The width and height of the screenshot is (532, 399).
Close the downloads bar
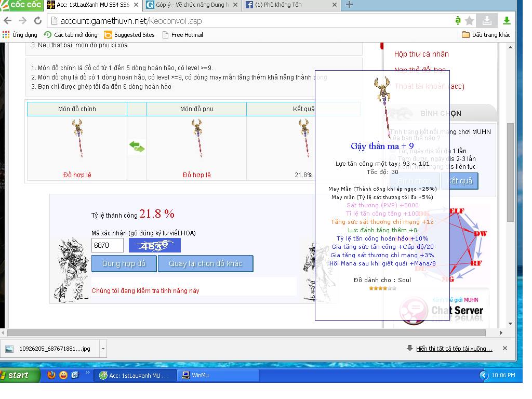point(505,348)
